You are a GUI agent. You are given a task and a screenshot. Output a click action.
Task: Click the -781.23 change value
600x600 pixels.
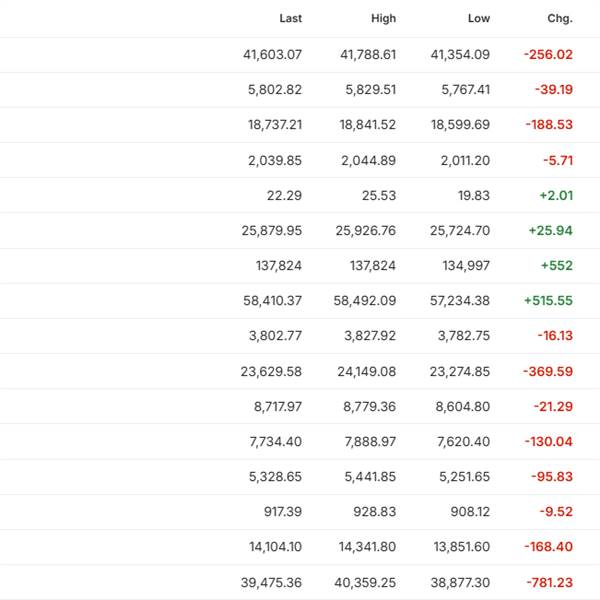coord(549,583)
